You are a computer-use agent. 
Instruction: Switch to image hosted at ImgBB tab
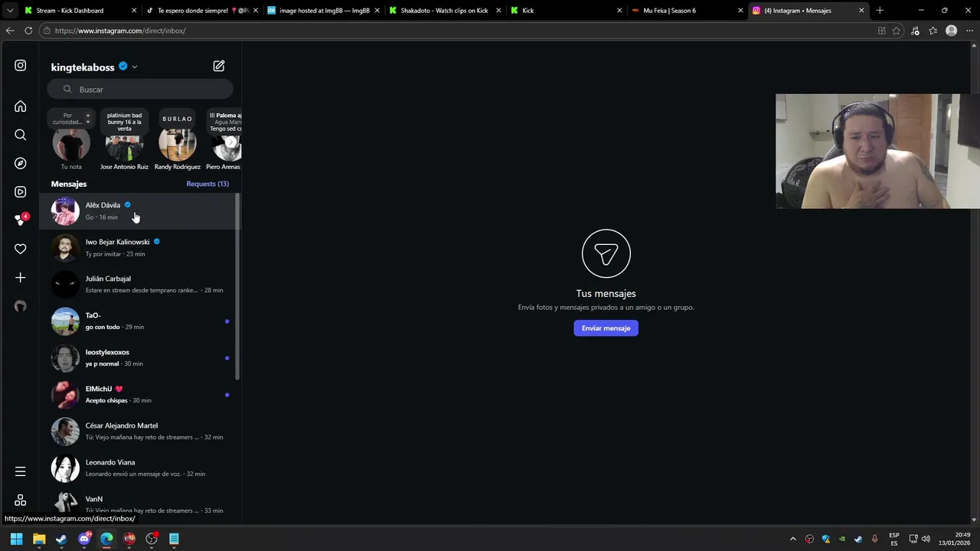point(323,11)
